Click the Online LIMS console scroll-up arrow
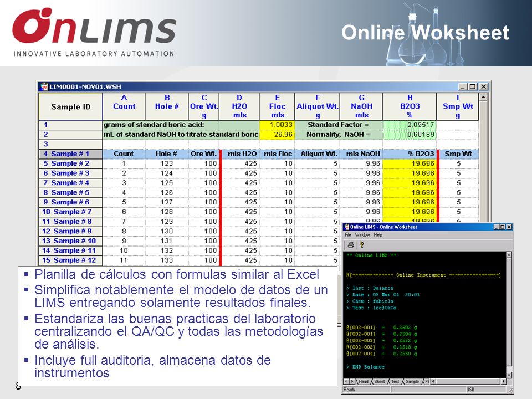 click(509, 255)
